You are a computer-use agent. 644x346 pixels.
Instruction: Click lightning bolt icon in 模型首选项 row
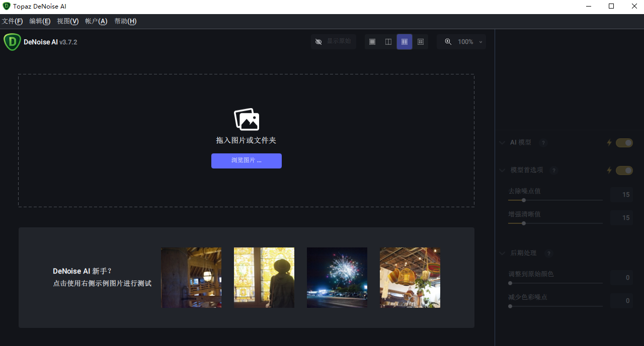point(609,170)
